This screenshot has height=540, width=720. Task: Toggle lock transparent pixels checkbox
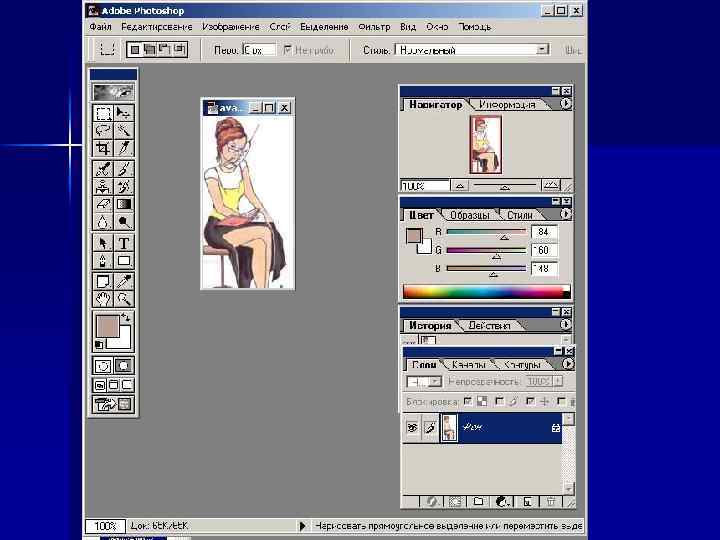(468, 401)
